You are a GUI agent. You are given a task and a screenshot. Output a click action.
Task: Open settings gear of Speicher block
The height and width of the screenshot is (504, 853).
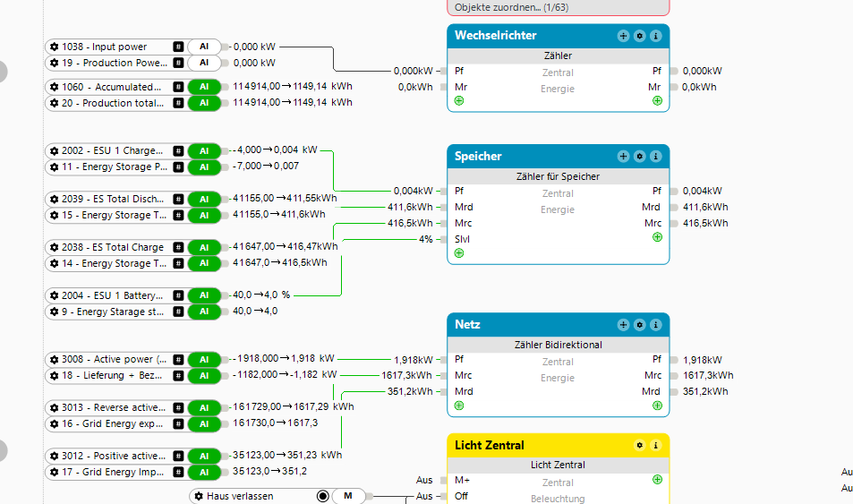(x=640, y=156)
